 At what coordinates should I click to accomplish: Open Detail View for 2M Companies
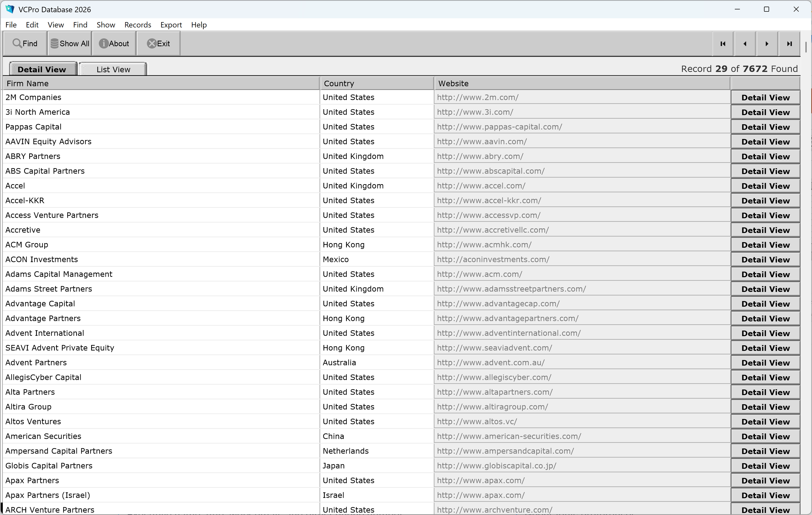coord(766,98)
